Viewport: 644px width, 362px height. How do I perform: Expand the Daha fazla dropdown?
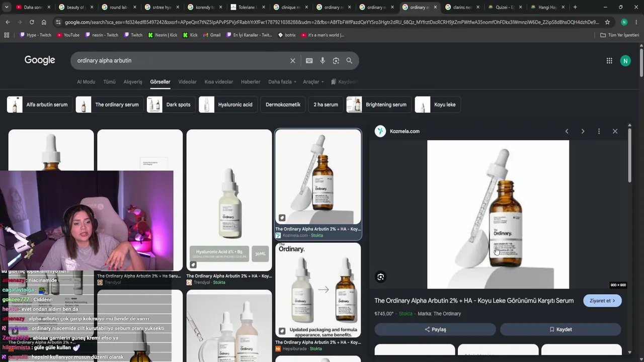[x=282, y=82]
